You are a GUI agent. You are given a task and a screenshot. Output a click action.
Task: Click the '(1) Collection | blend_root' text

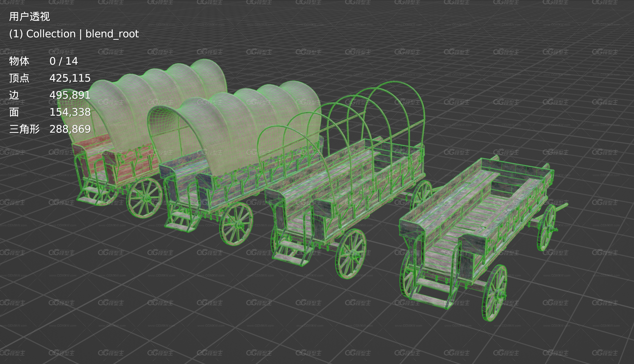click(74, 34)
